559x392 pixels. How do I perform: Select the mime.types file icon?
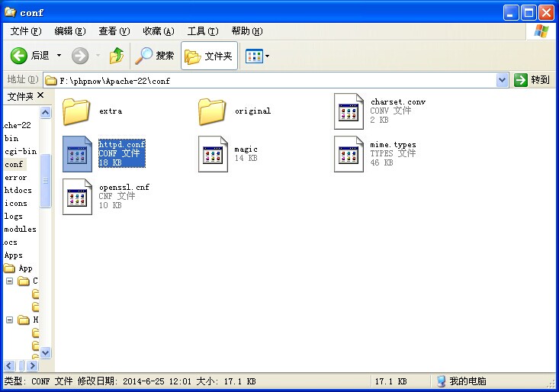pyautogui.click(x=349, y=154)
